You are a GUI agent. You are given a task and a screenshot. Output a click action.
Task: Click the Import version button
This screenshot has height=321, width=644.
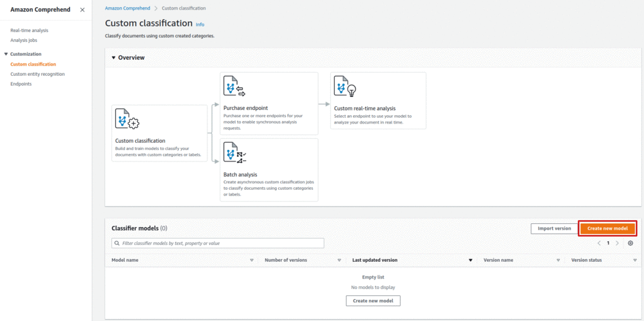(554, 228)
